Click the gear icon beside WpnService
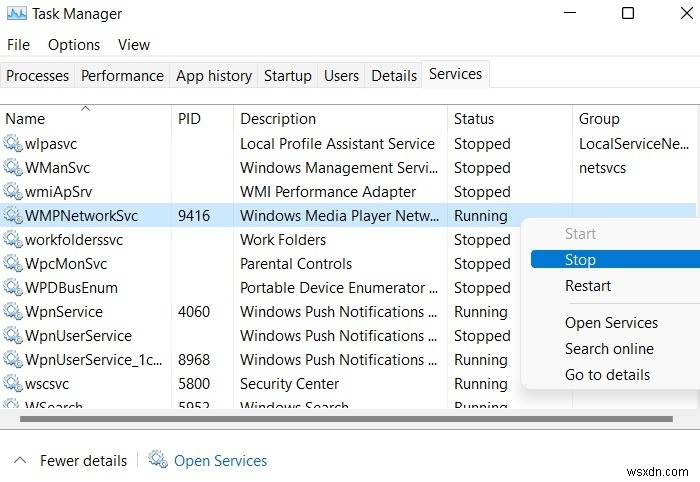This screenshot has height=482, width=700. coord(12,312)
